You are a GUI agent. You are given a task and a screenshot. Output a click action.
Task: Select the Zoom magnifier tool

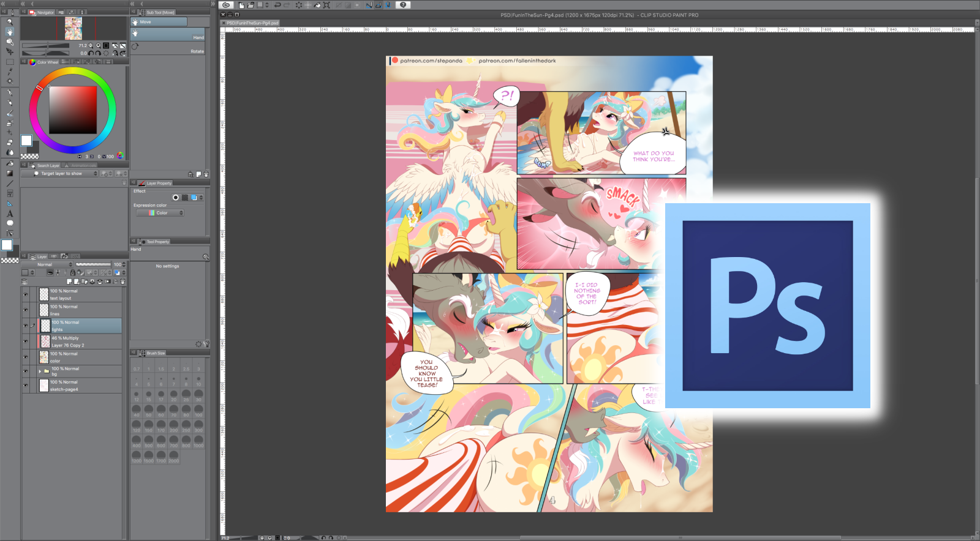point(10,21)
